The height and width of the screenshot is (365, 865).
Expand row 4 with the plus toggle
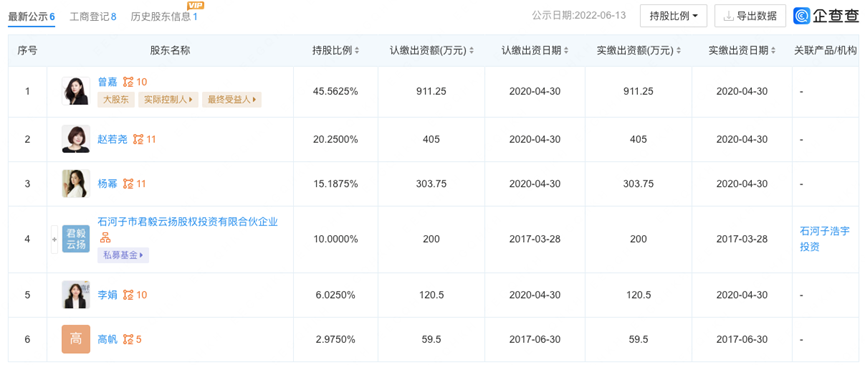(54, 239)
